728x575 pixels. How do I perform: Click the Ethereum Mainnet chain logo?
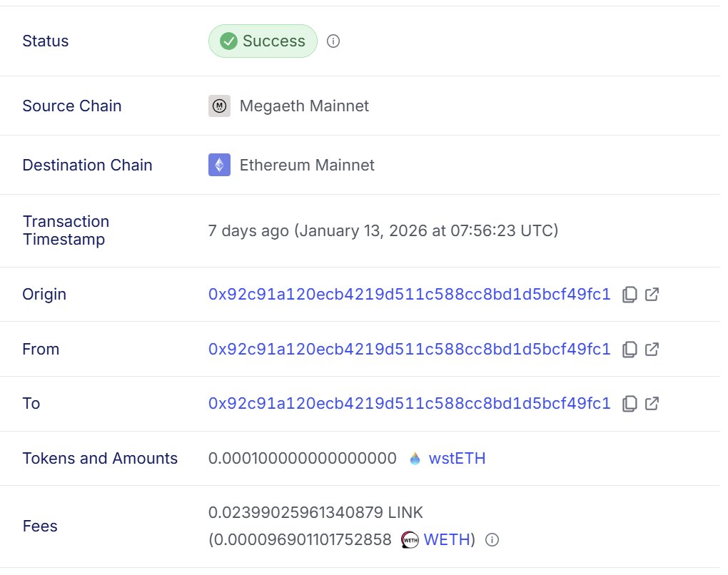219,166
